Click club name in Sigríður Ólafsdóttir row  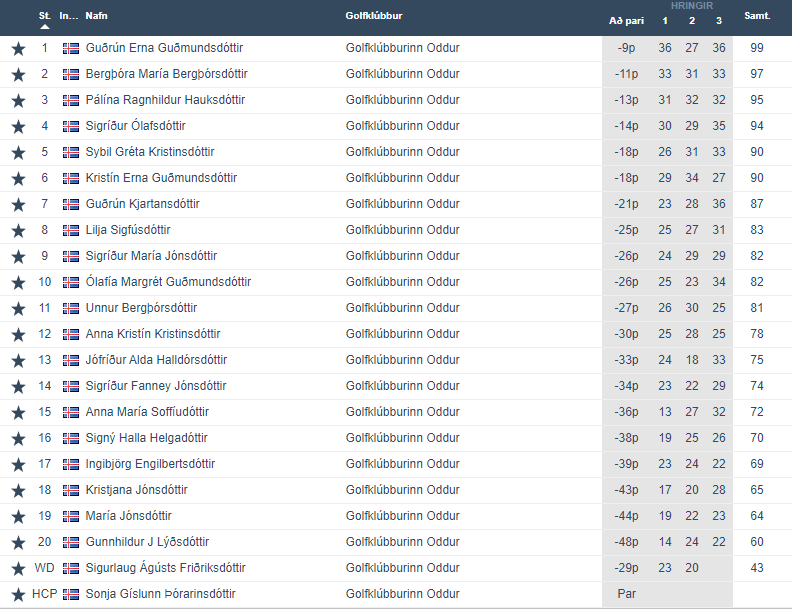click(x=403, y=126)
